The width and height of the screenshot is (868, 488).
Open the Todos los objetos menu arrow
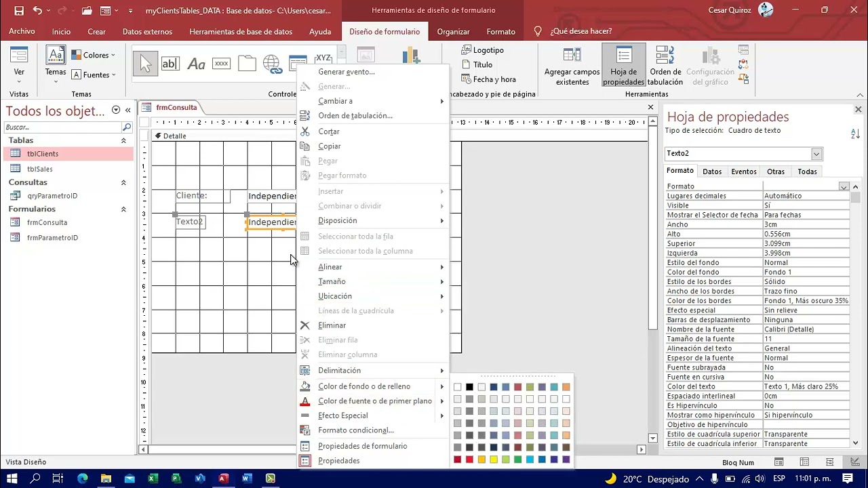pos(115,110)
